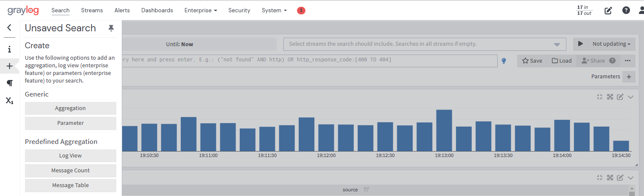This screenshot has height=196, width=644.
Task: Click the Graylog logo
Action: 23,10
